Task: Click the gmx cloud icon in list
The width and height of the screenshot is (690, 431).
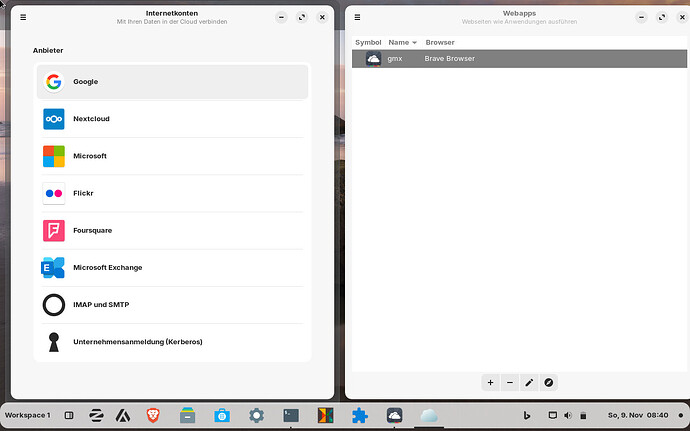Action: coord(373,59)
